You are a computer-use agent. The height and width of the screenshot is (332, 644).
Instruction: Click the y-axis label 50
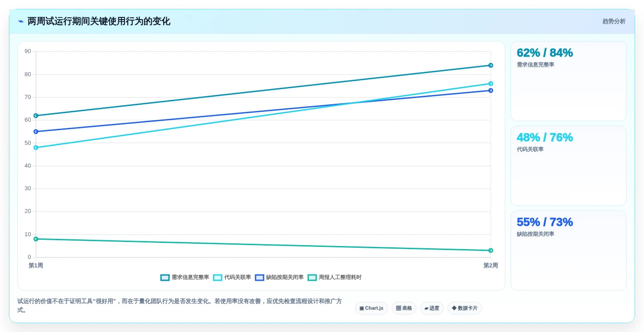pyautogui.click(x=28, y=143)
